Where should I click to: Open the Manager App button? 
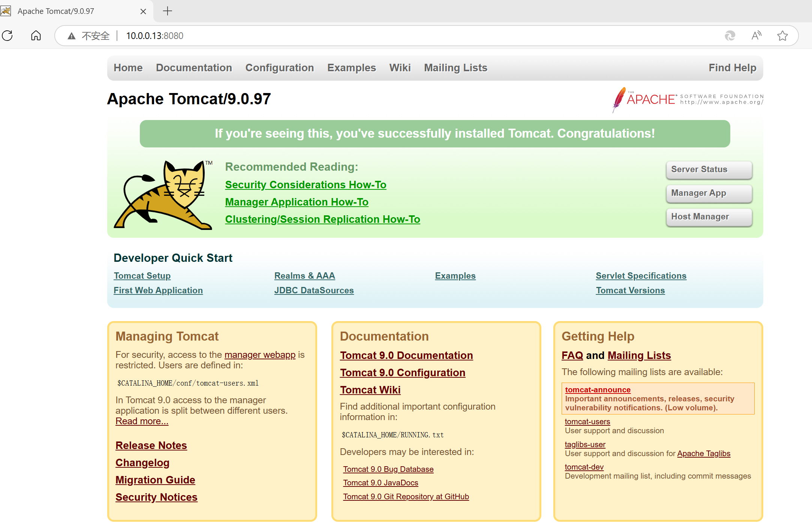point(709,193)
